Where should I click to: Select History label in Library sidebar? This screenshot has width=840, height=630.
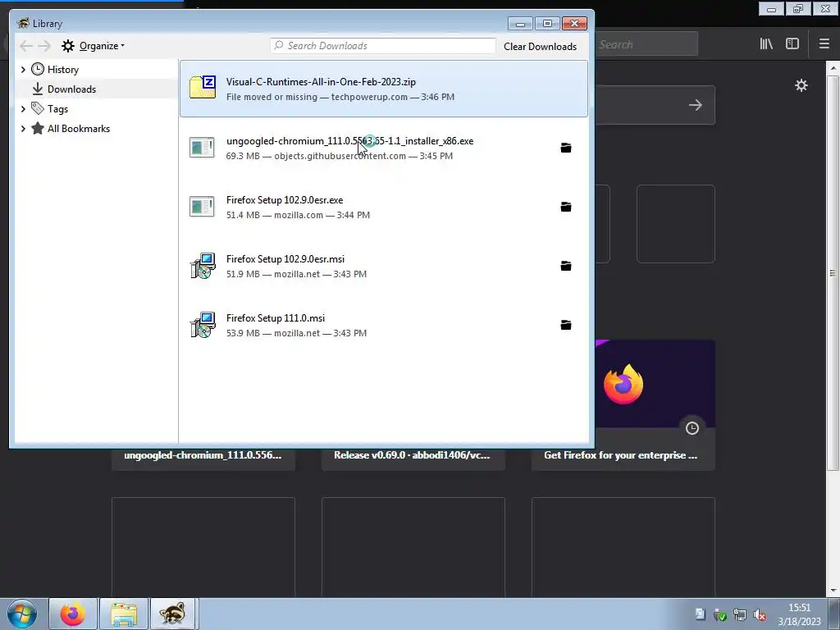[62, 70]
